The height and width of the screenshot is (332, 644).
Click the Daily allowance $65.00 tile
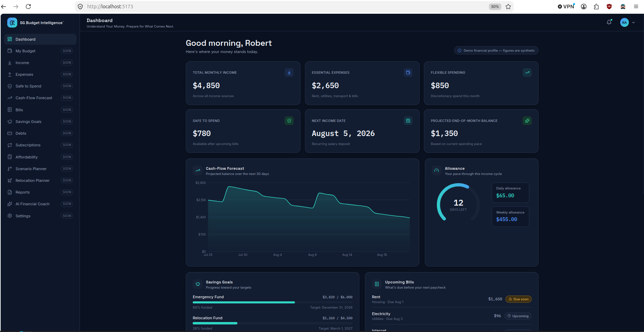pos(510,193)
